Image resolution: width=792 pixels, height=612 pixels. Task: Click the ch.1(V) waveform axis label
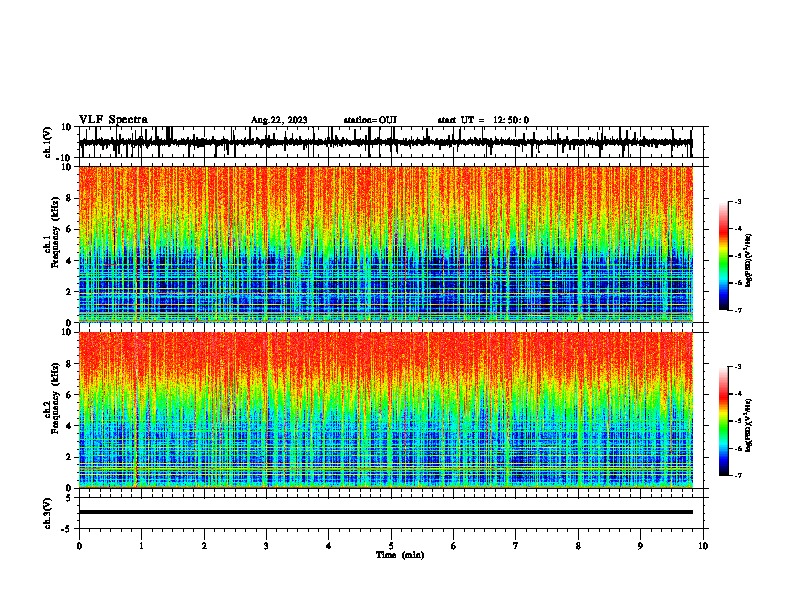click(x=48, y=142)
